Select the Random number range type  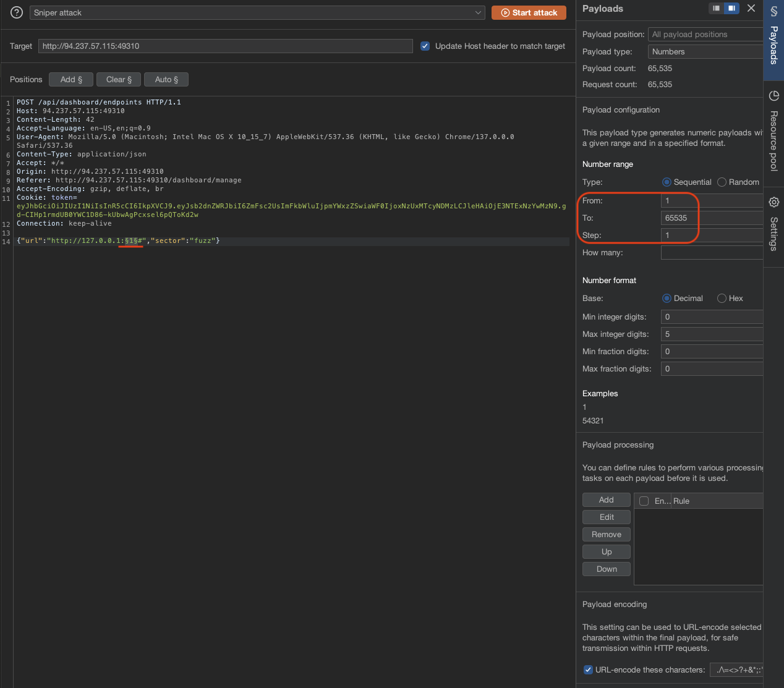(x=722, y=182)
